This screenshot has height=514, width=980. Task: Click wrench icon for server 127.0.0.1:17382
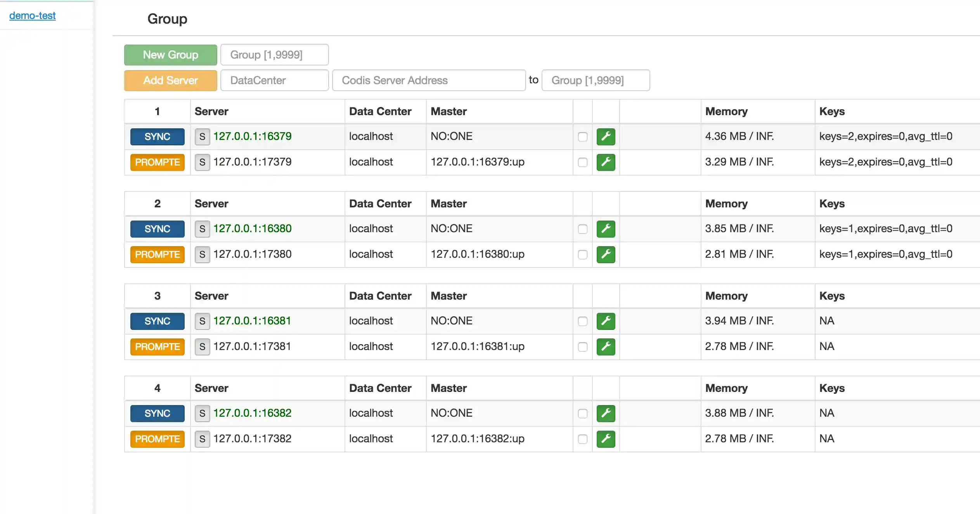point(606,439)
